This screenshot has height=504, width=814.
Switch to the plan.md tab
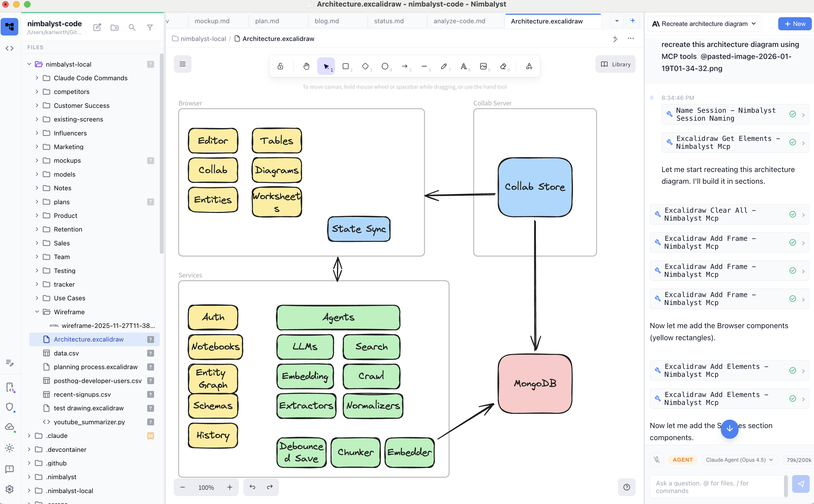(267, 21)
